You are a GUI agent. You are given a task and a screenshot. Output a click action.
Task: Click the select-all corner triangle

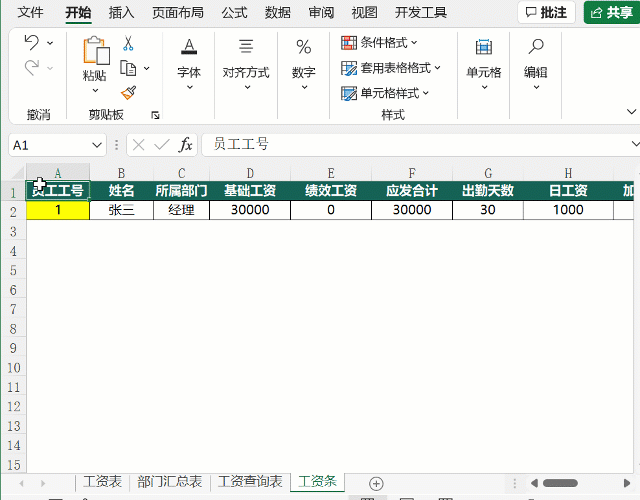(18, 172)
